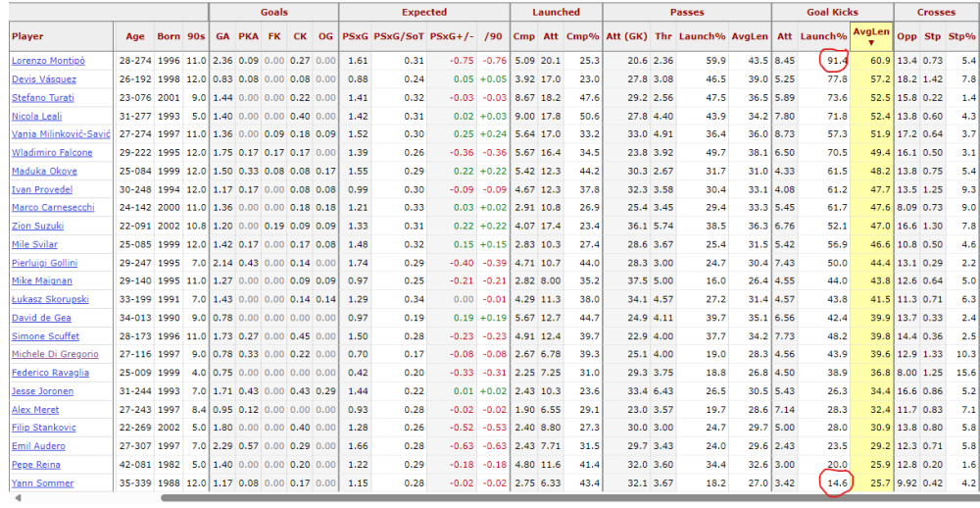Sort by the PSxG column header
This screenshot has height=508, width=980.
pos(355,36)
